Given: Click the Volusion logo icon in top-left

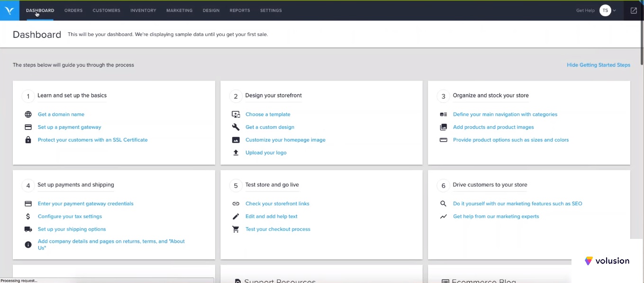Looking at the screenshot, I should pos(9,10).
